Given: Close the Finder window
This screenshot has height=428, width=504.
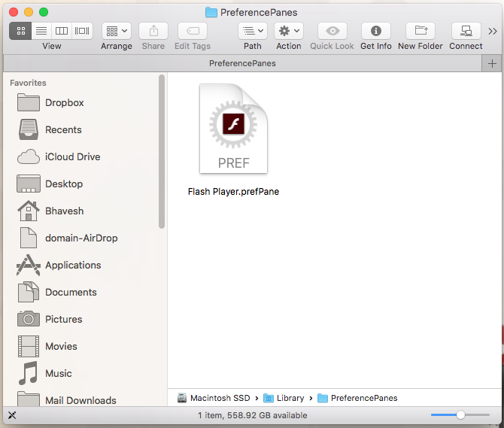Looking at the screenshot, I should tap(14, 12).
